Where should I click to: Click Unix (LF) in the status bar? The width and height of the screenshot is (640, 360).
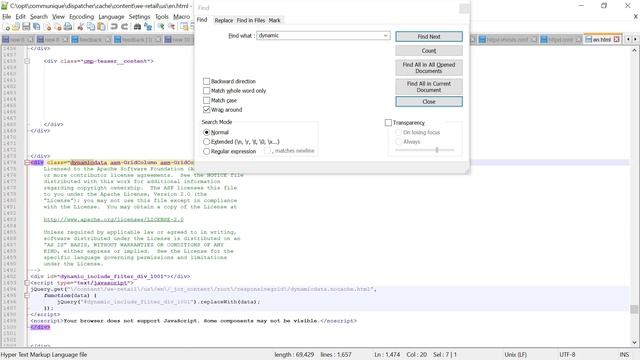(x=516, y=355)
